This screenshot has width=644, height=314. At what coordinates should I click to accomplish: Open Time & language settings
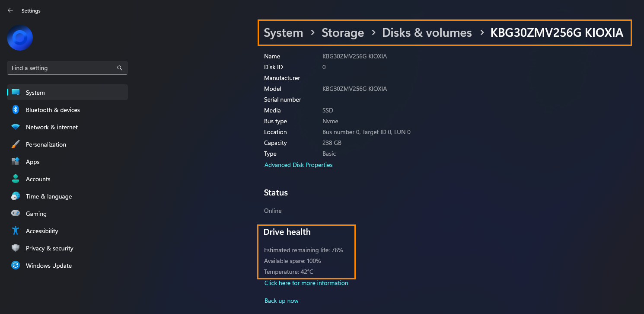[67, 196]
